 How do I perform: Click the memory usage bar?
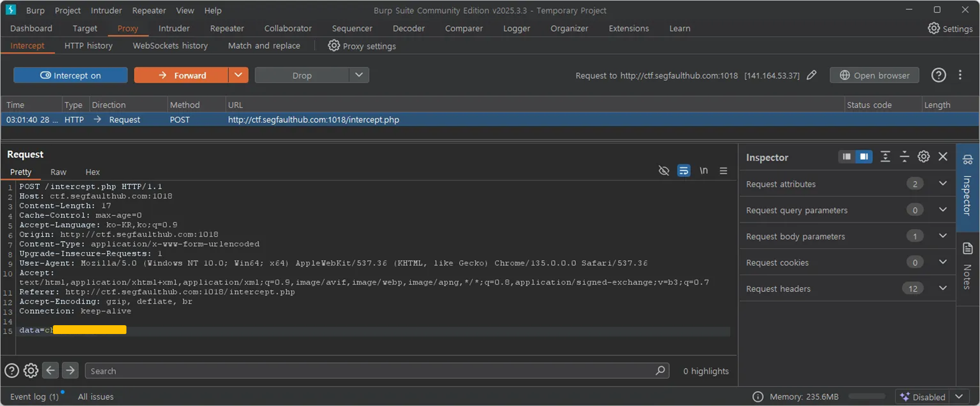click(867, 396)
